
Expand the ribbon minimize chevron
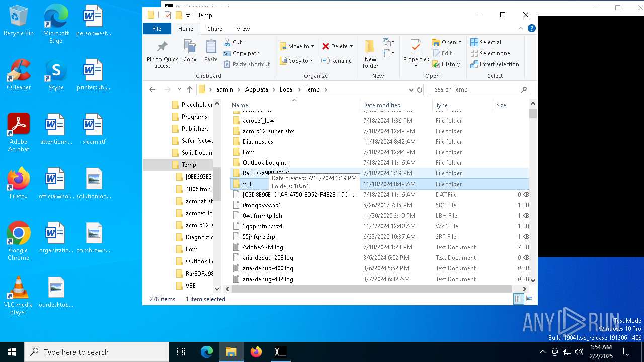coord(521,29)
